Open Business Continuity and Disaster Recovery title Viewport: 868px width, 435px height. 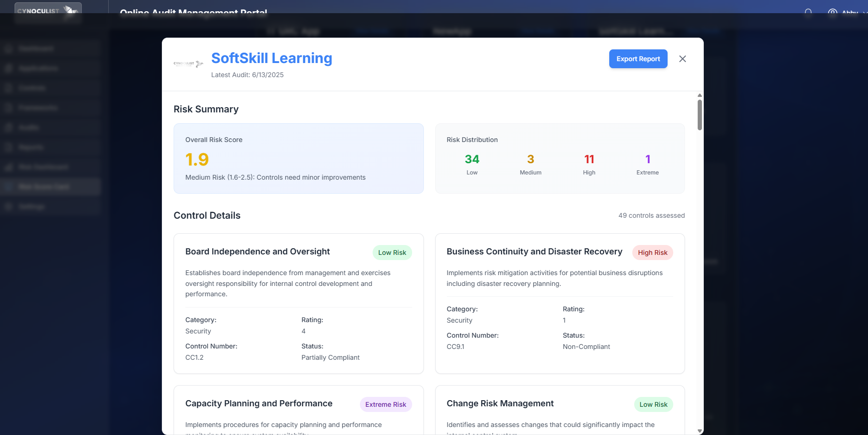tap(534, 252)
